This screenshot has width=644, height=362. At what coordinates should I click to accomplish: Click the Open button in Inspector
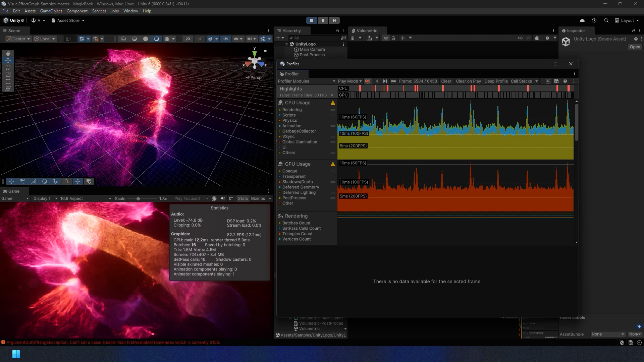635,47
